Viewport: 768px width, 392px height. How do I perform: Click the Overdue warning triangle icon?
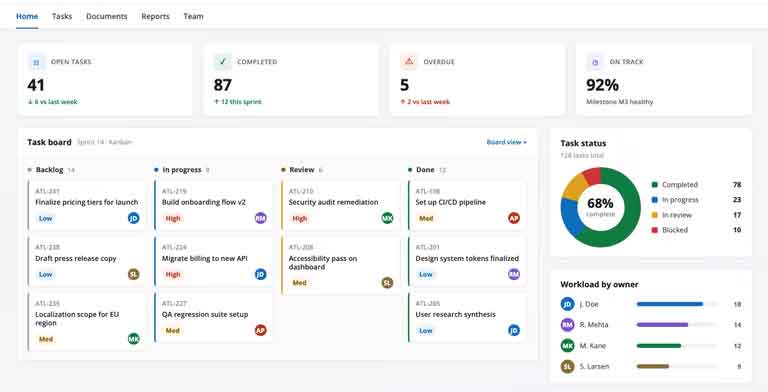[409, 62]
